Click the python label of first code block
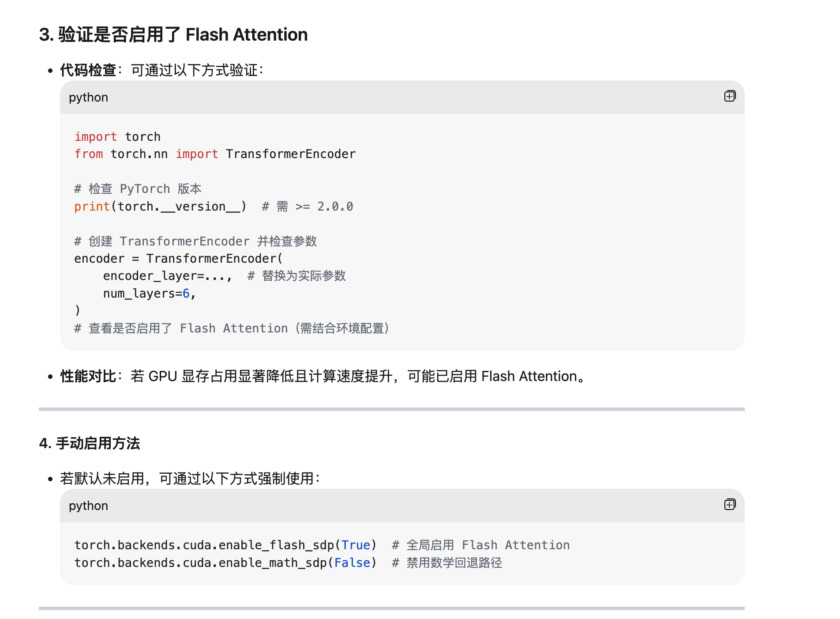The width and height of the screenshot is (840, 619). (88, 98)
